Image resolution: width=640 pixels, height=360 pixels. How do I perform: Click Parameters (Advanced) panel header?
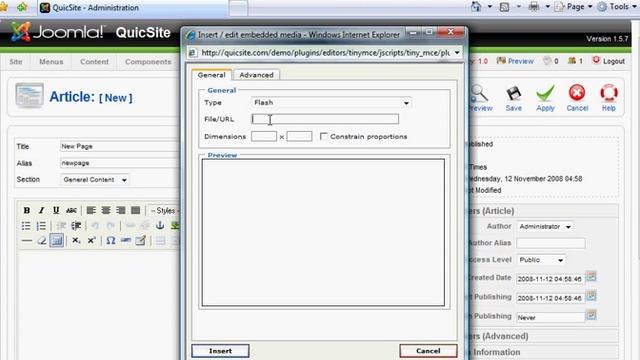(543, 336)
